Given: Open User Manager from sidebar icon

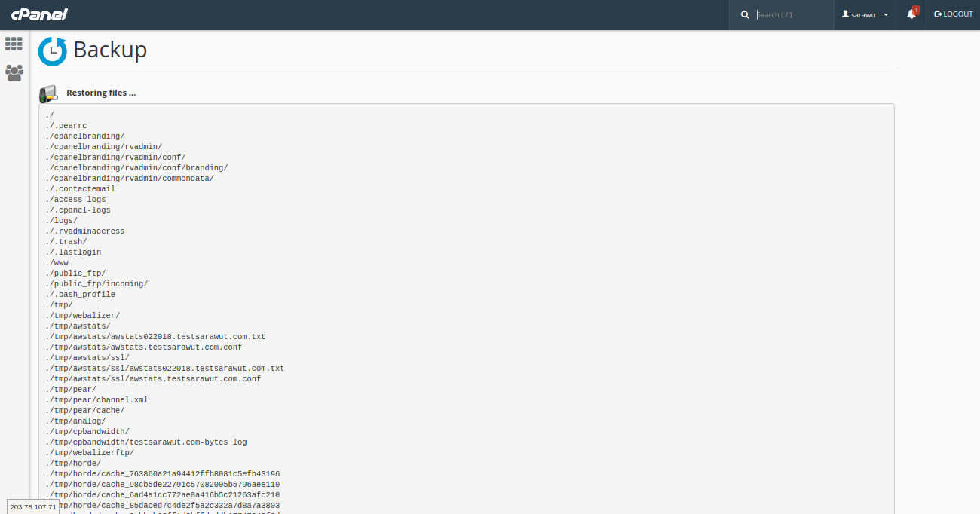Looking at the screenshot, I should click(x=14, y=73).
